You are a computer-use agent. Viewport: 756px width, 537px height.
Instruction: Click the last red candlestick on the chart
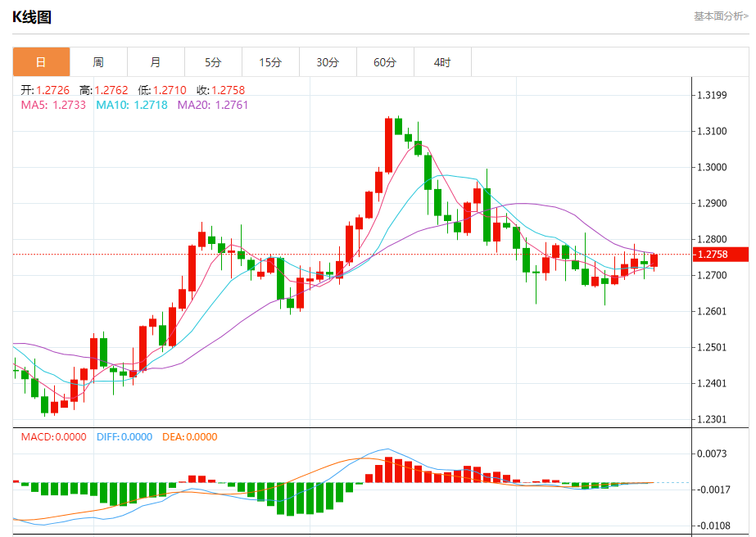(654, 260)
